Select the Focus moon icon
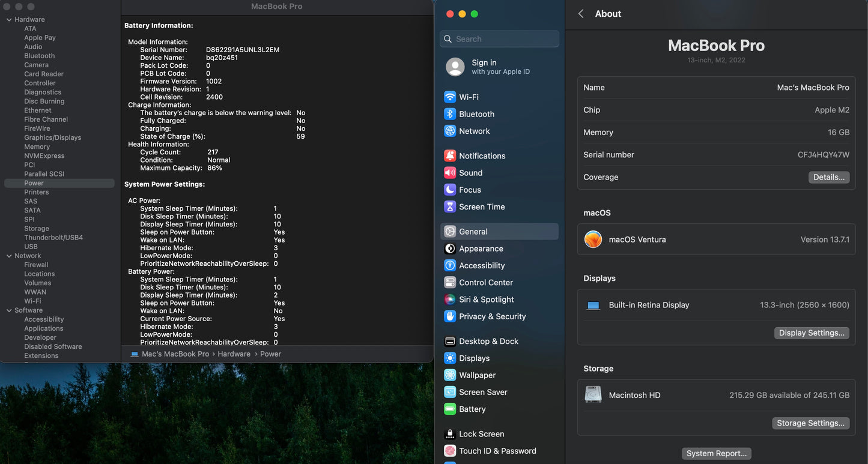Image resolution: width=868 pixels, height=464 pixels. click(449, 190)
